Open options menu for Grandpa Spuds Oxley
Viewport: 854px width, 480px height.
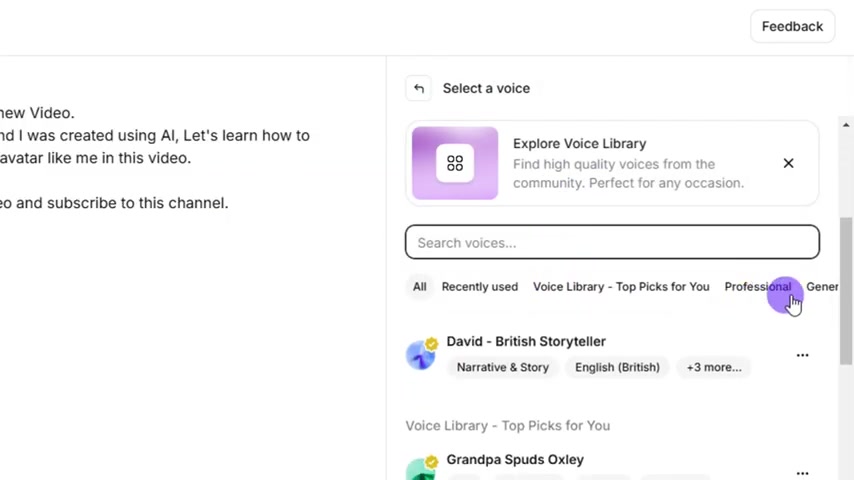point(802,473)
